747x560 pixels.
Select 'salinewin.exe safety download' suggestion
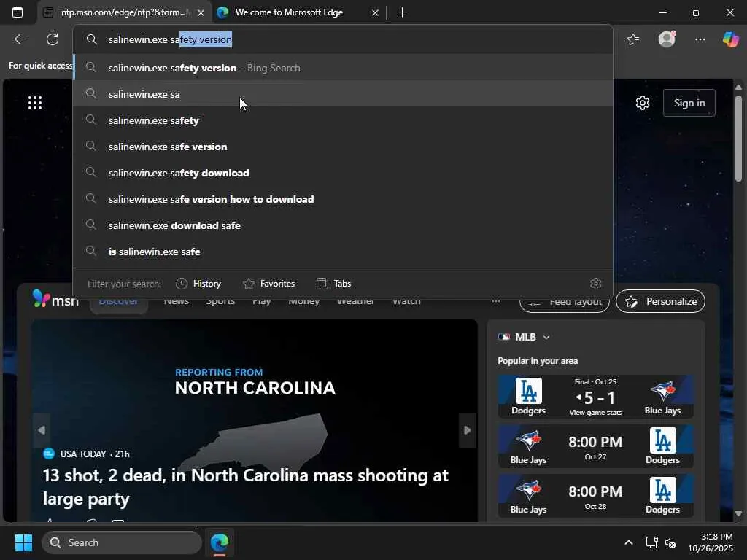point(343,173)
